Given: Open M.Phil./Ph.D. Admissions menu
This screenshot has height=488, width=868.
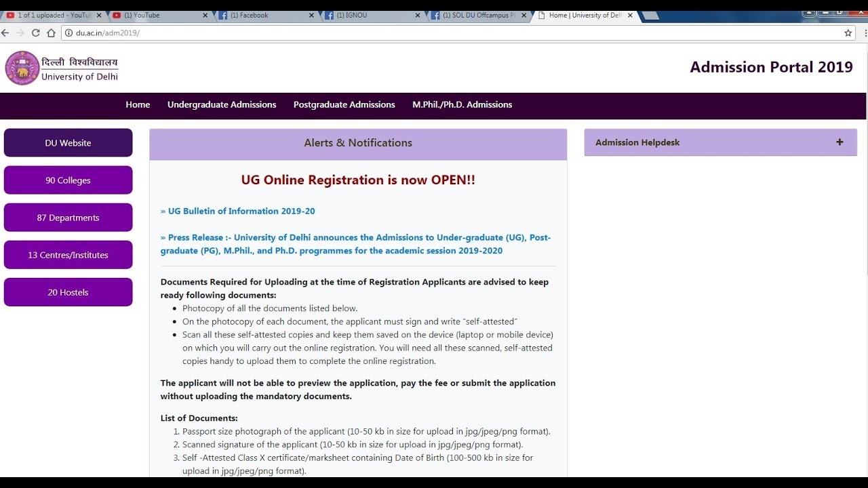Looking at the screenshot, I should pyautogui.click(x=462, y=104).
